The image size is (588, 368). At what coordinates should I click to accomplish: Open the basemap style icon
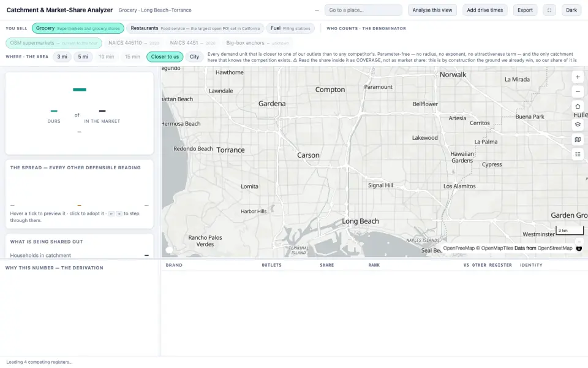[578, 139]
